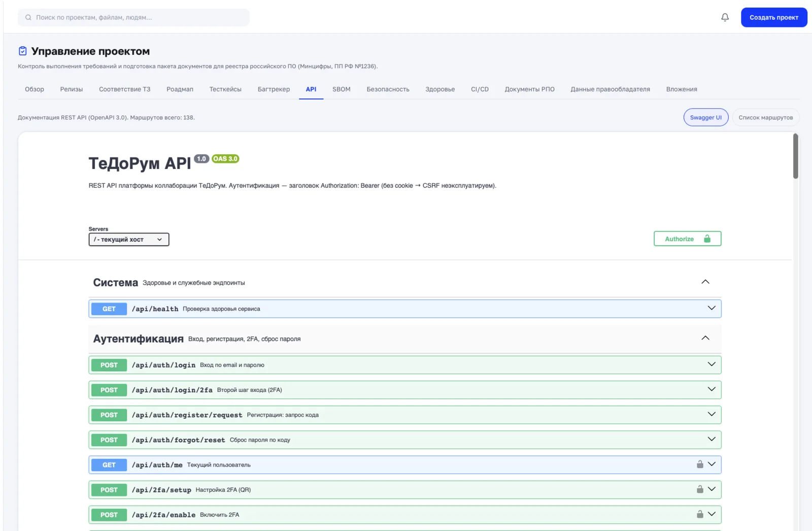Click the Swagger panel vertical scrollbar

point(795,156)
